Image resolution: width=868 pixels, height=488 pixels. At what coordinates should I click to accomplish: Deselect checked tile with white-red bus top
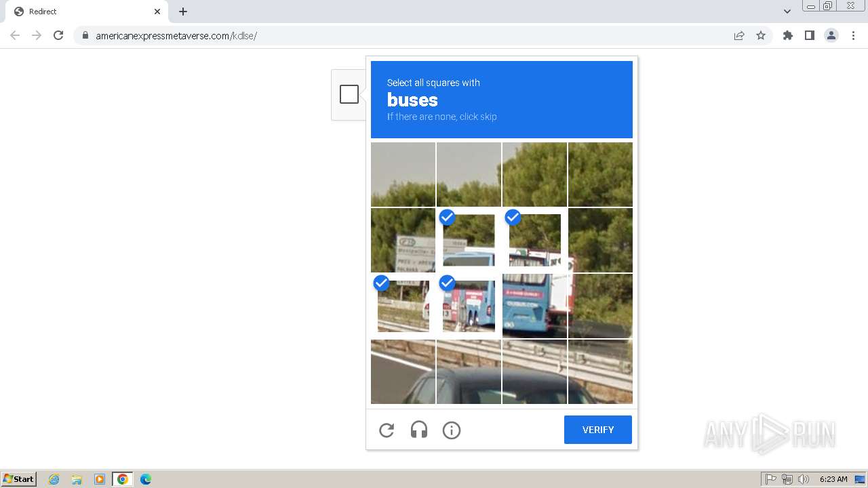[534, 240]
